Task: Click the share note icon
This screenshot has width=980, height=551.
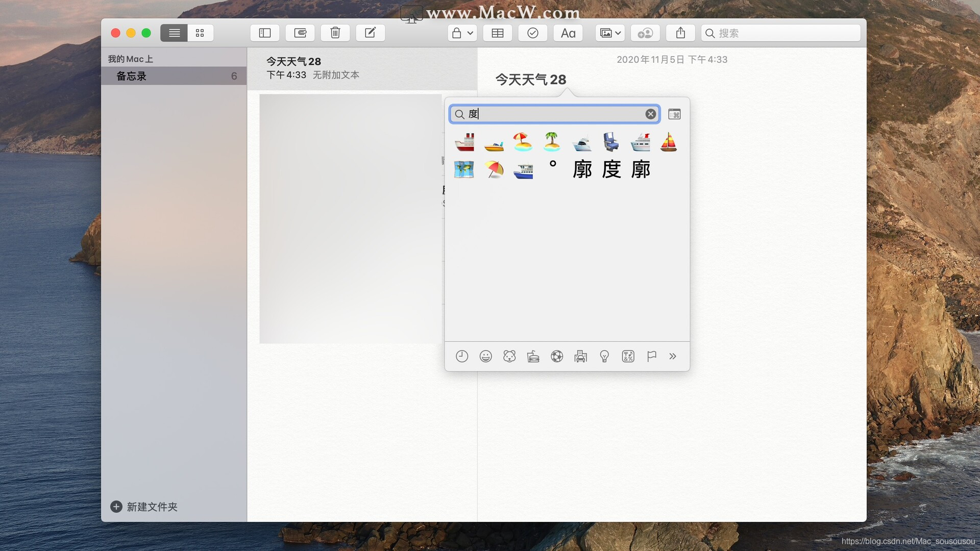Action: click(680, 33)
